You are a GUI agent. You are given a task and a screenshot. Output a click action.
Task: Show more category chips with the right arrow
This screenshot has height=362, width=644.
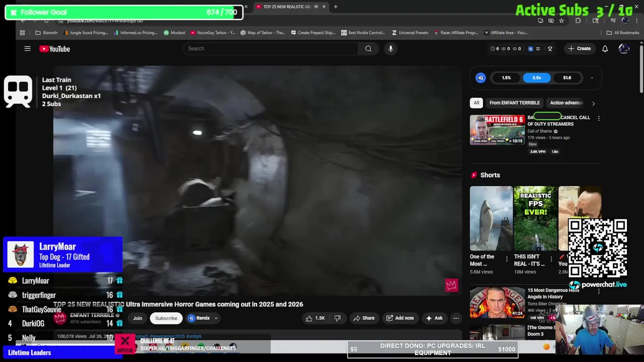point(593,103)
